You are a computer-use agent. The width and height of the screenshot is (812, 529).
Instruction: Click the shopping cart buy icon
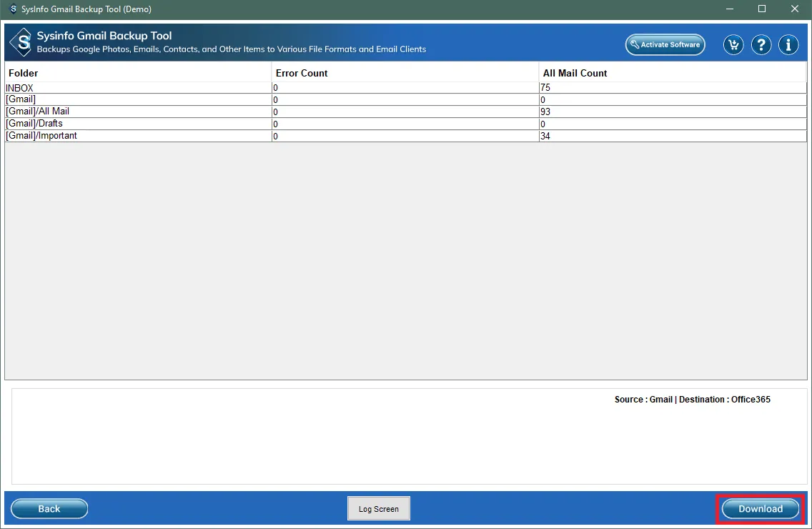(x=733, y=45)
